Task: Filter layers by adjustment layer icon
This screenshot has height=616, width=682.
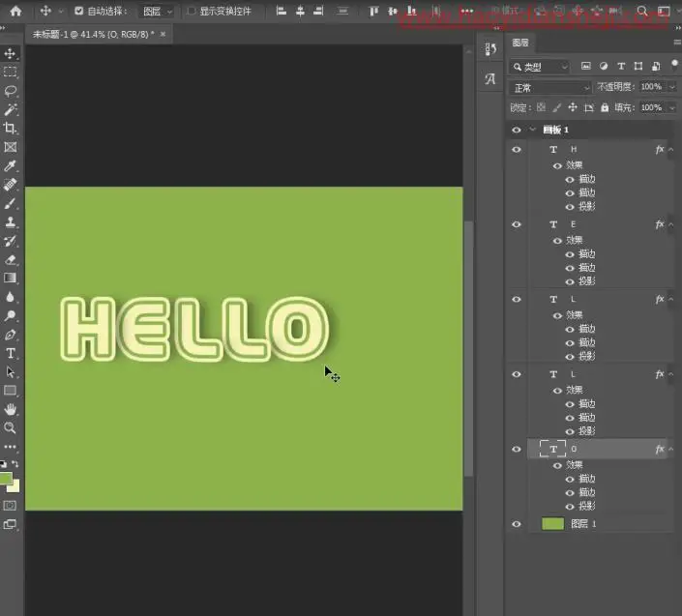Action: [x=604, y=66]
